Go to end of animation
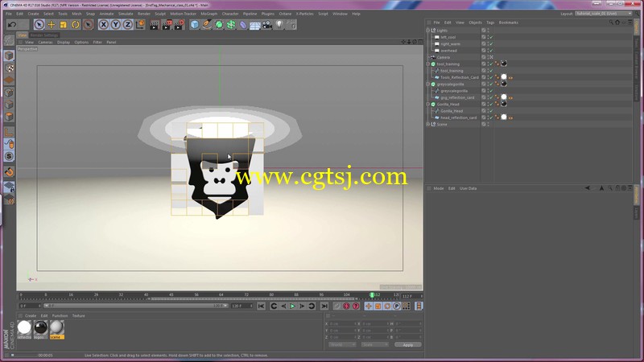 (x=324, y=306)
